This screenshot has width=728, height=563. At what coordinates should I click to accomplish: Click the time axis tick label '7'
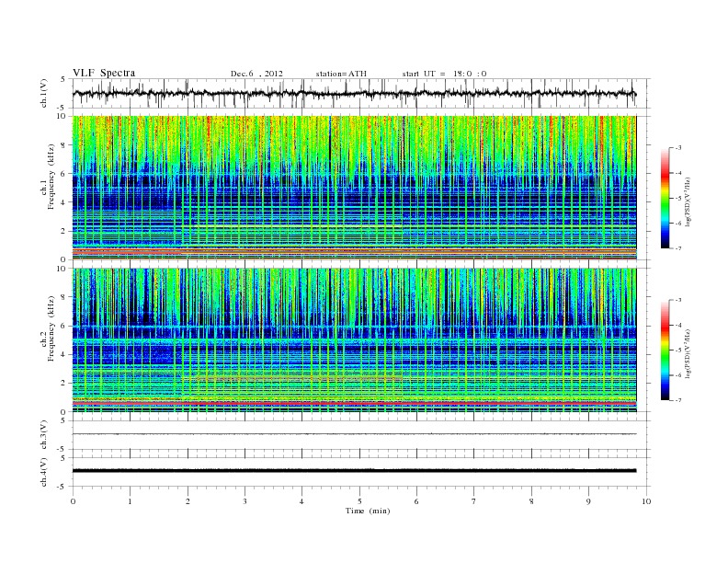[x=474, y=501]
